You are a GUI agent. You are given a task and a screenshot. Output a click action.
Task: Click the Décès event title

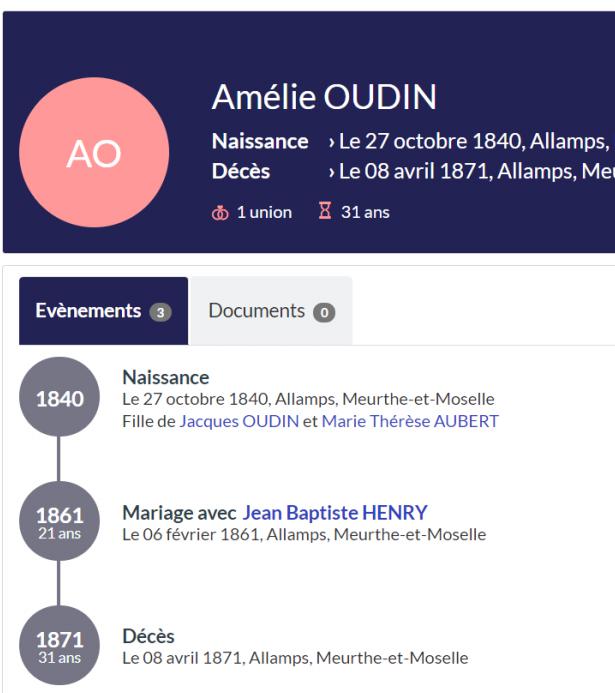[148, 636]
